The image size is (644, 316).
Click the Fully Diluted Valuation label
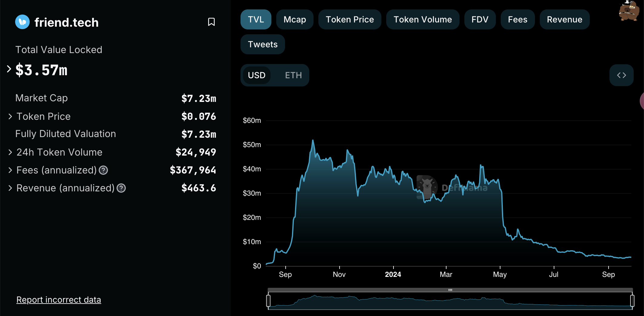click(x=66, y=134)
